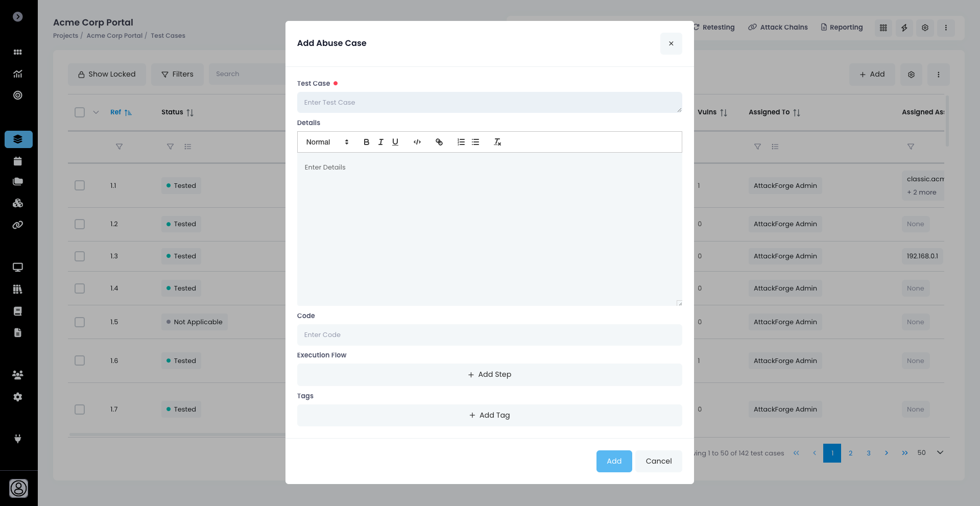Screen dimensions: 980x506
Task: Start a bulleted list in Details
Action: (475, 142)
